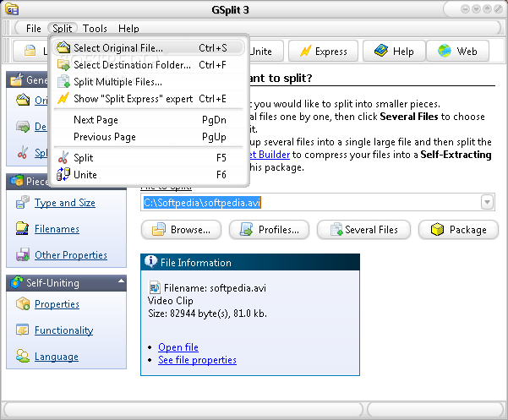Click the softpedia.avi video file icon

(x=155, y=287)
